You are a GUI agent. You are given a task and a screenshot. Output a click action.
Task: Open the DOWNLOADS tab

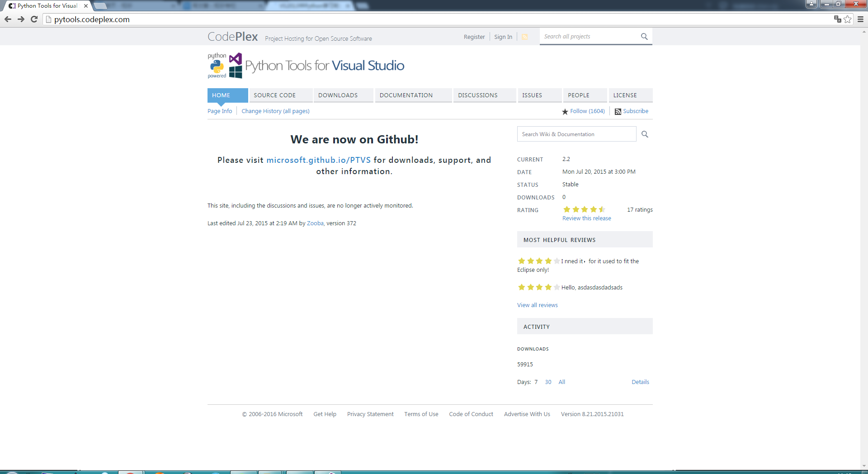pyautogui.click(x=344, y=95)
